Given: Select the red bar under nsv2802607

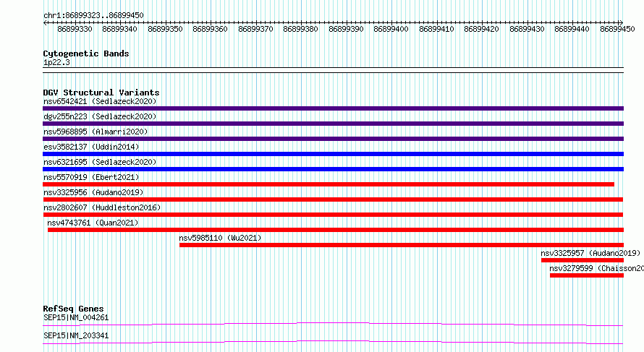Looking at the screenshot, I should pyautogui.click(x=333, y=215).
